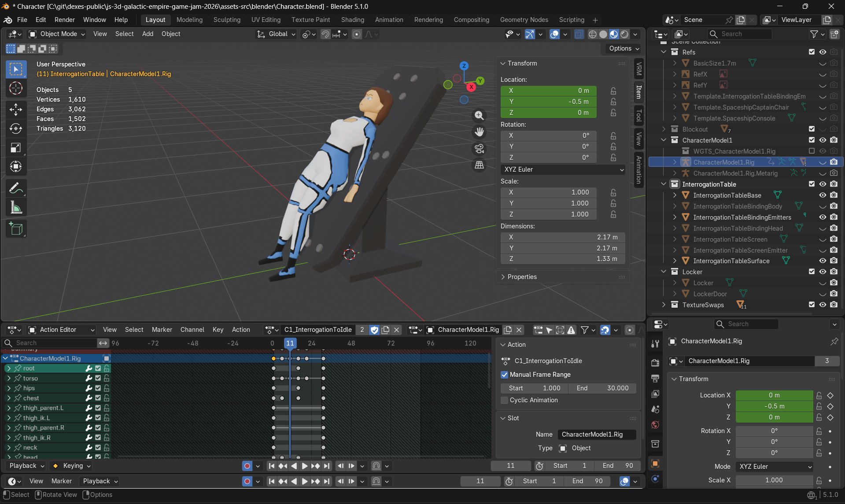Select the Rotate tool in the toolbar

(16, 129)
